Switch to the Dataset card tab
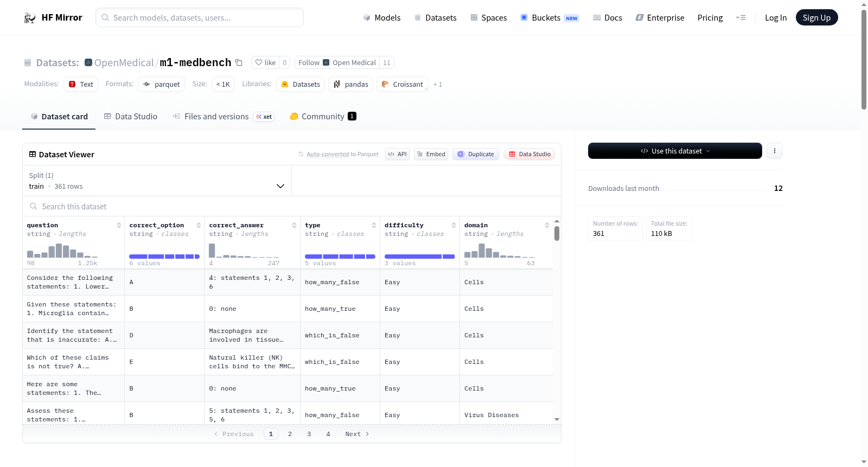Image resolution: width=868 pixels, height=467 pixels. 59,116
